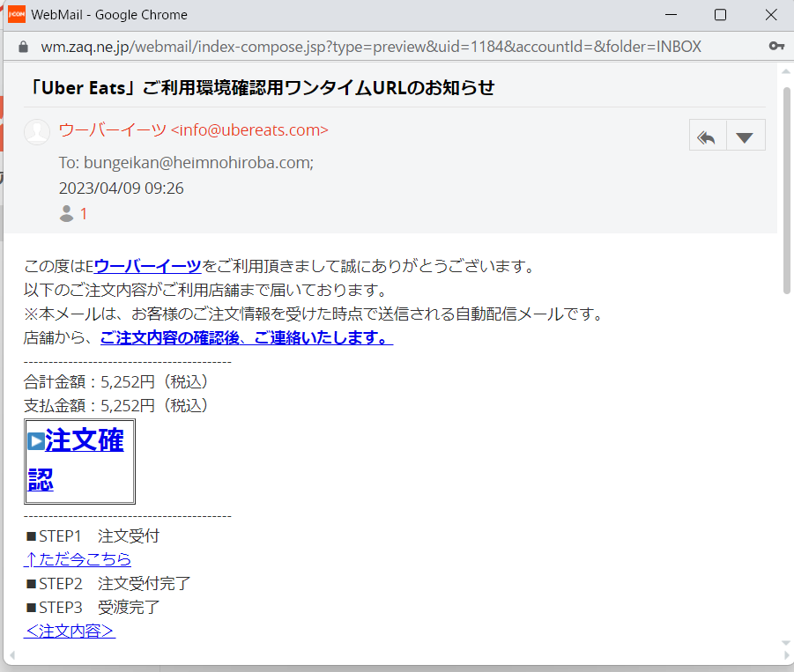This screenshot has height=672, width=794.
Task: Maximize the WebMail Chrome window
Action: tap(720, 15)
